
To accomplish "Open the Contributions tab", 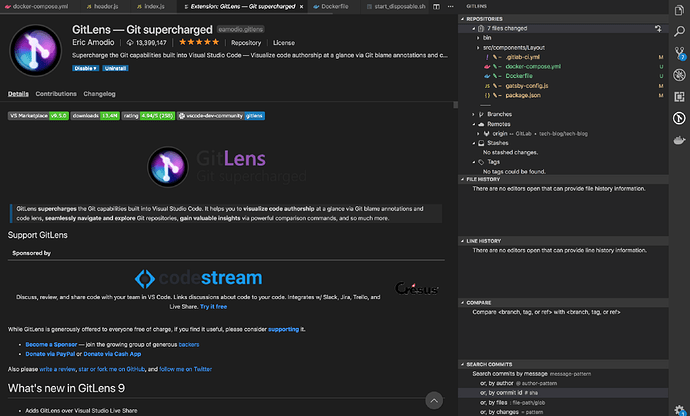I will (56, 94).
